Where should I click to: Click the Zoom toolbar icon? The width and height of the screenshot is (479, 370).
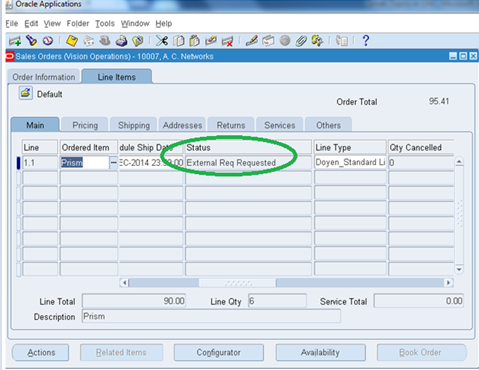268,41
